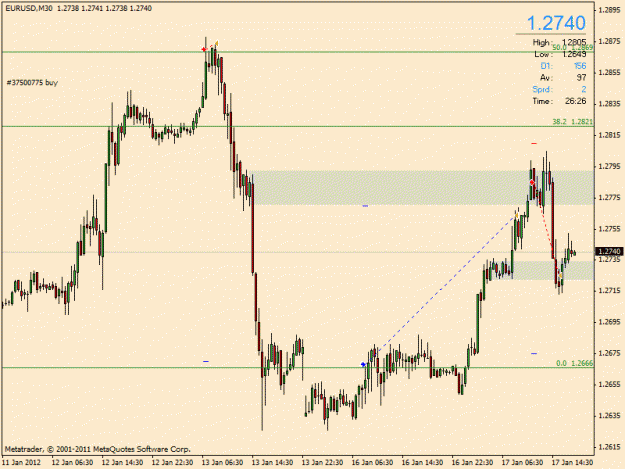Click the 1.2875 price axis label
The height and width of the screenshot is (469, 625).
[610, 41]
